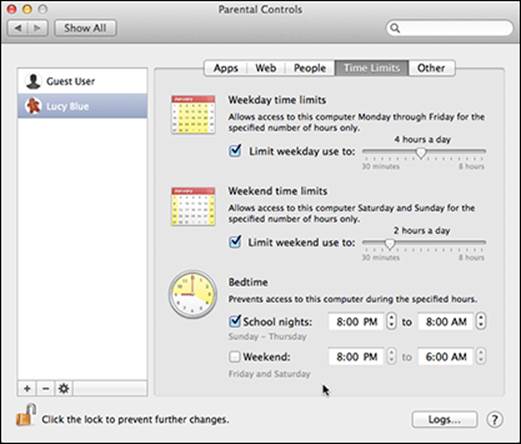The height and width of the screenshot is (444, 521).
Task: Click the remove user minus button
Action: click(46, 388)
